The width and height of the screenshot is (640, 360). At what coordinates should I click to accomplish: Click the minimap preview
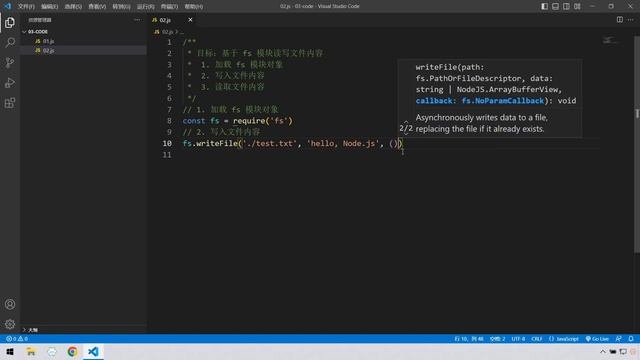610,40
